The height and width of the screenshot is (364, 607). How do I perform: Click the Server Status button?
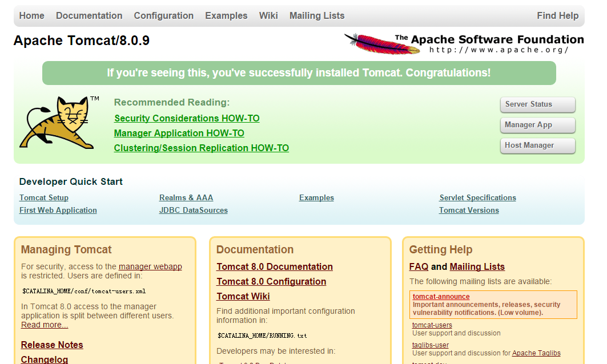[x=538, y=104]
